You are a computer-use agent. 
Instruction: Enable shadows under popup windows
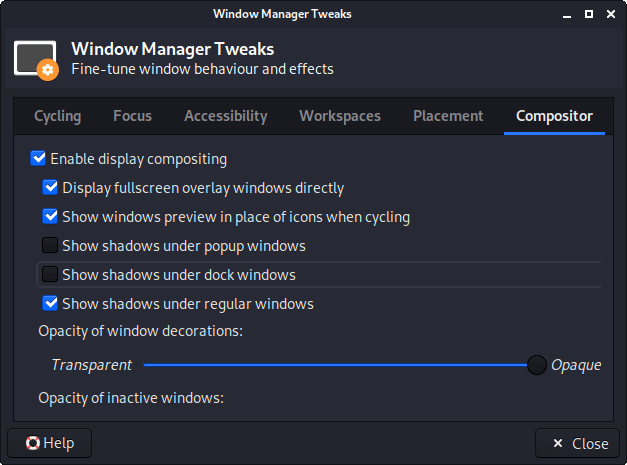tap(51, 245)
